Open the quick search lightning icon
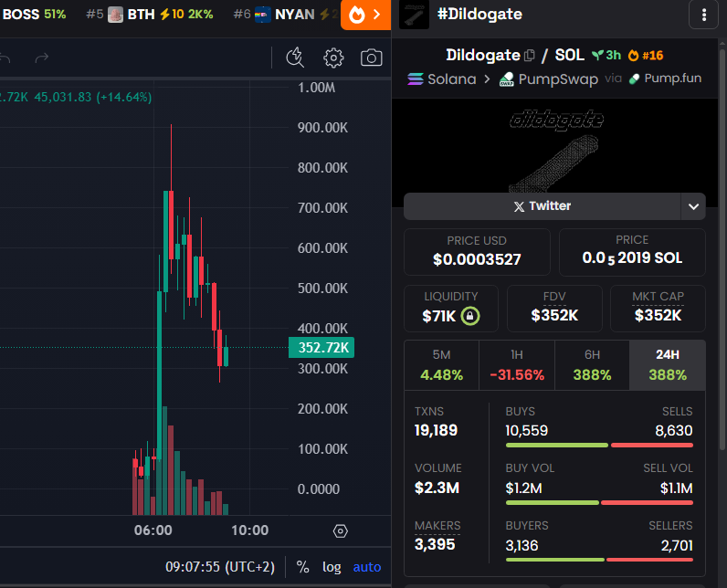 (295, 58)
